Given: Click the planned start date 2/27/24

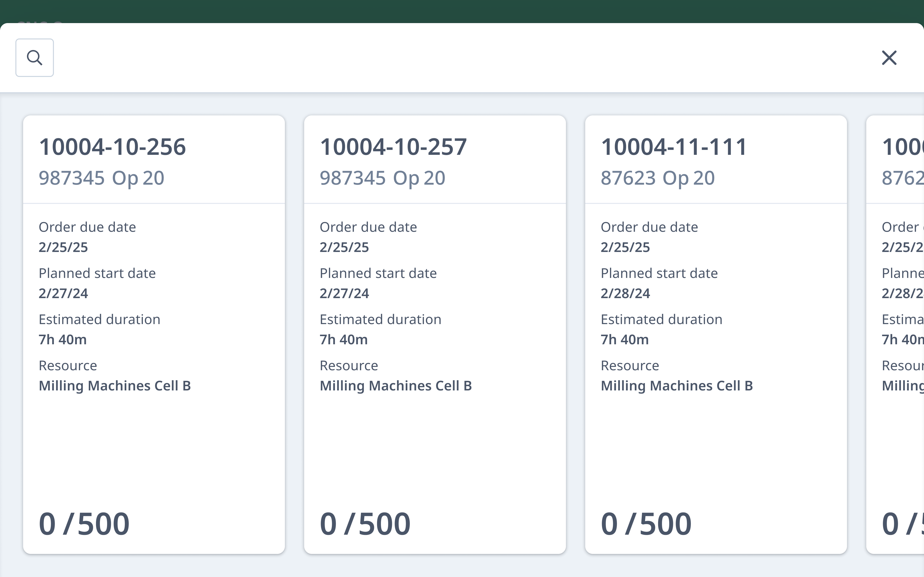Looking at the screenshot, I should coord(63,293).
